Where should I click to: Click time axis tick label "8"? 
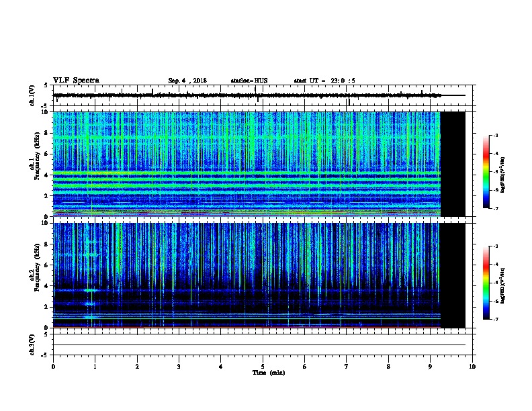[388, 367]
